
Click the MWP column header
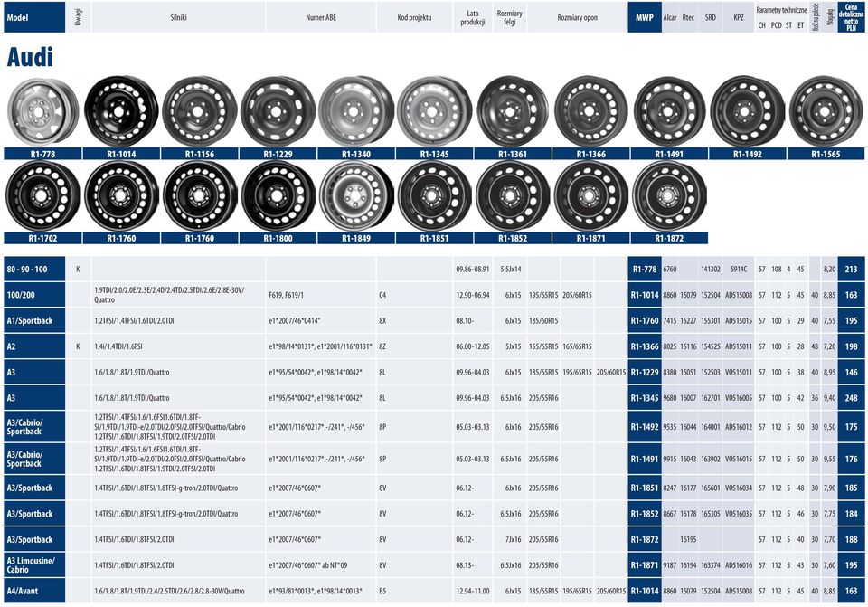[645, 17]
